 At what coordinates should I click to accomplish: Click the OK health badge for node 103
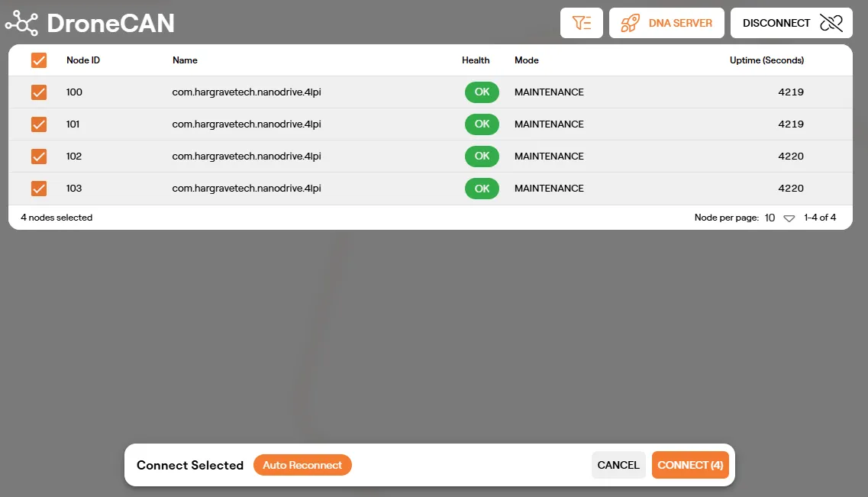[x=482, y=188]
